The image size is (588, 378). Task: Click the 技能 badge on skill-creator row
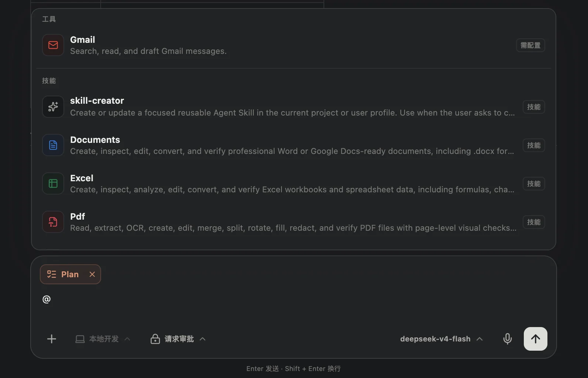click(534, 107)
